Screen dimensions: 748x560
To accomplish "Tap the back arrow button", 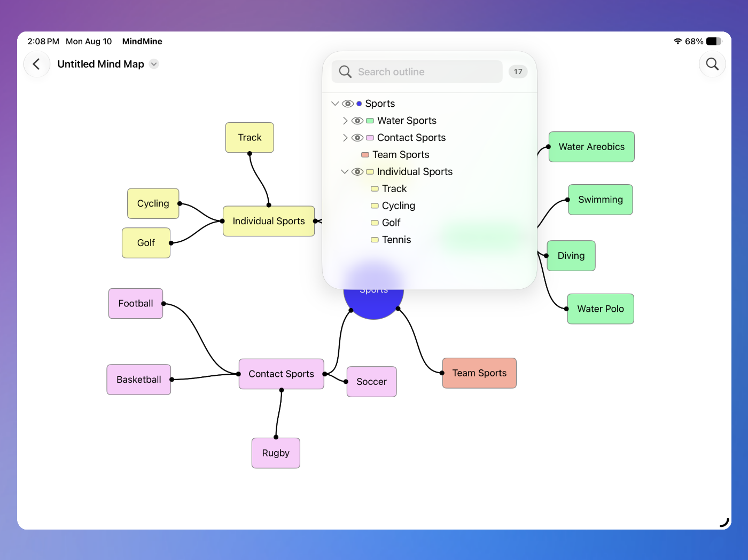I will (x=36, y=64).
